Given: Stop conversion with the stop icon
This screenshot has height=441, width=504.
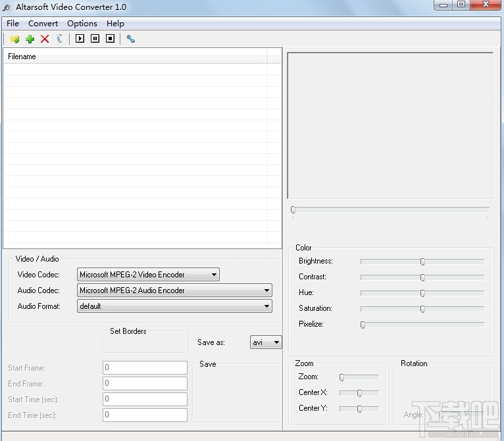Looking at the screenshot, I should 111,39.
